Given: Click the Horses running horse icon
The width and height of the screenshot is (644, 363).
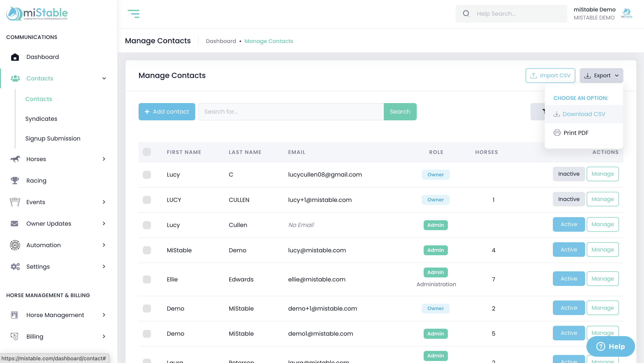Looking at the screenshot, I should coord(15,159).
